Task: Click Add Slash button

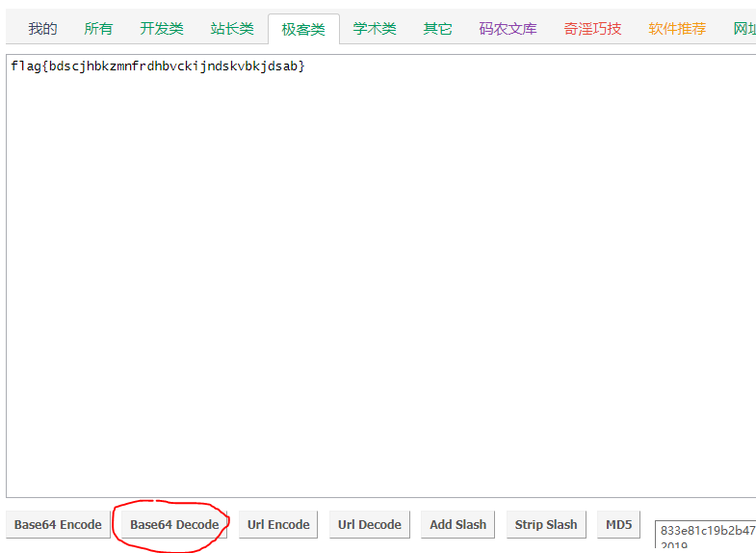Action: click(458, 524)
